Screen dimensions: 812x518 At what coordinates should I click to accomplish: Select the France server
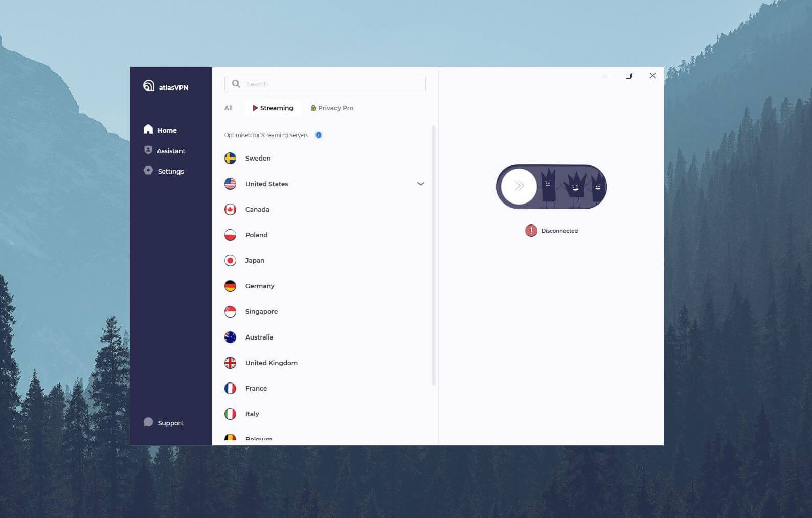click(x=325, y=388)
